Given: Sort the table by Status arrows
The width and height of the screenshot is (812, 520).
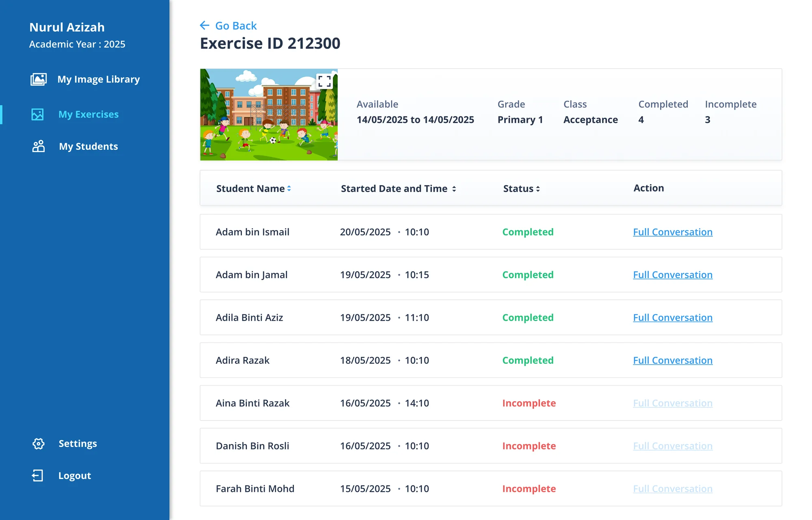Looking at the screenshot, I should 538,189.
